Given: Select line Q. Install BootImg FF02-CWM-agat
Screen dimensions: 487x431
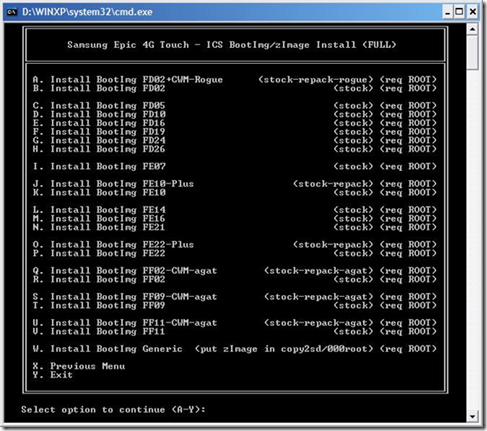Looking at the screenshot, I should click(x=125, y=270).
